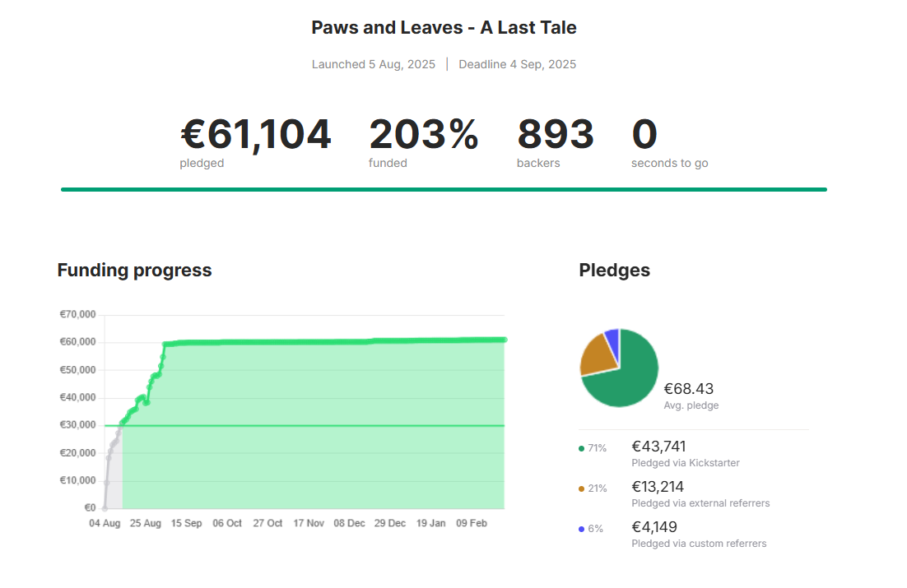This screenshot has height=588, width=907.
Task: Click the 893 backers count
Action: 556,135
